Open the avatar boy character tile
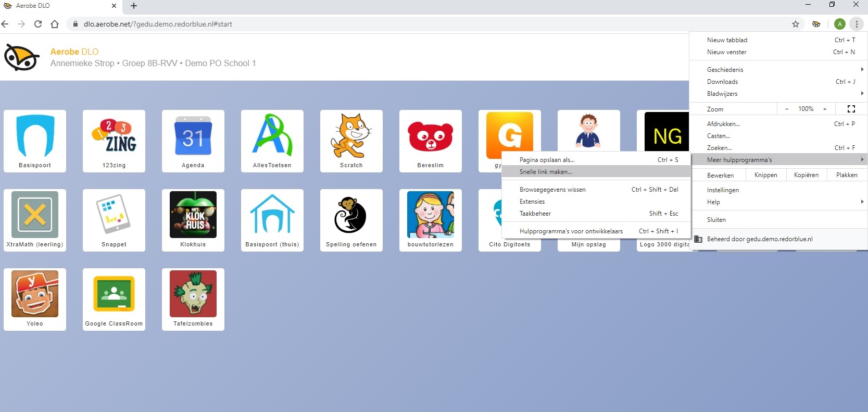 tap(588, 131)
